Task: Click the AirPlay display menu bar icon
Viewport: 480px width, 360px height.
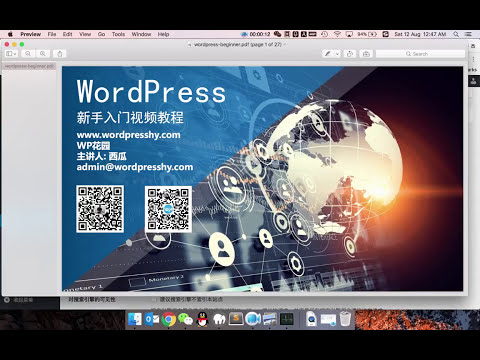Action: coord(349,34)
